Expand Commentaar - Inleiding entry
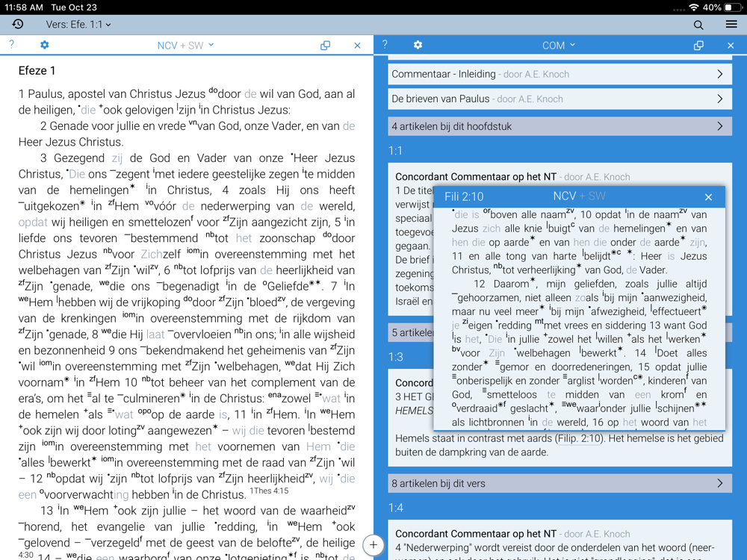The height and width of the screenshot is (560, 747). [560, 74]
